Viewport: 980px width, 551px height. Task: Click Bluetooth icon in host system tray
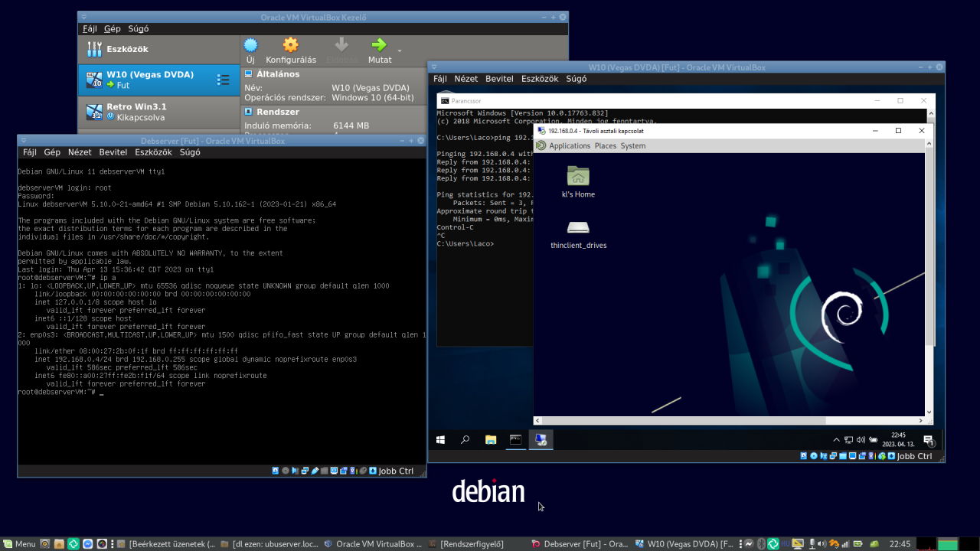[x=761, y=544]
